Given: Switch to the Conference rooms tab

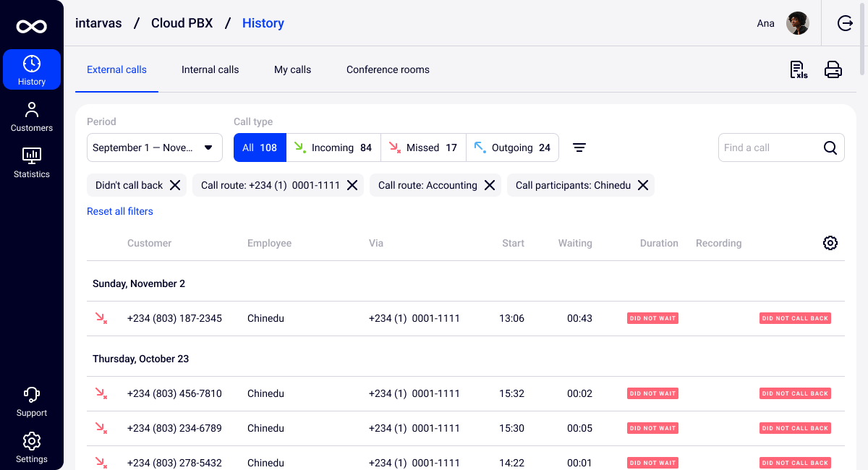Looking at the screenshot, I should tap(388, 69).
